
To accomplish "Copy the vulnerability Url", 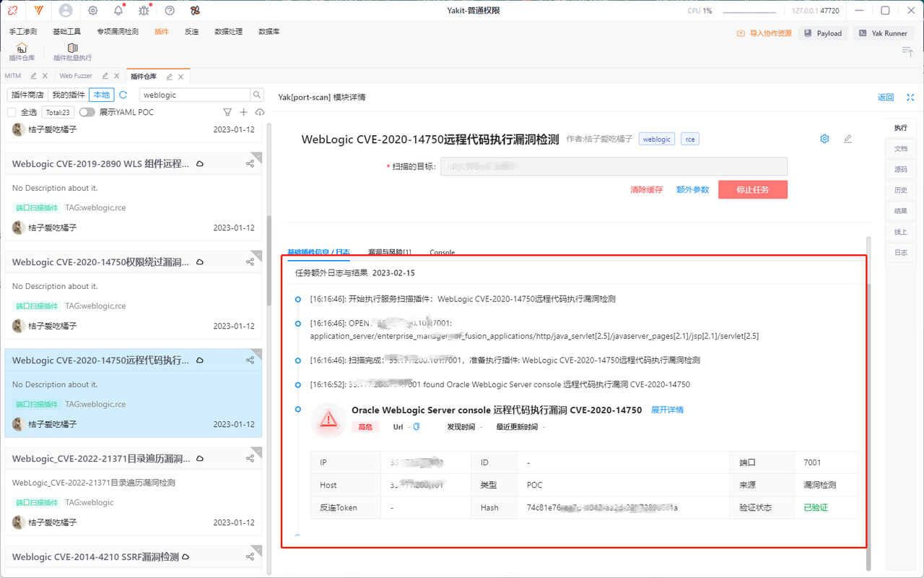I will tap(417, 427).
